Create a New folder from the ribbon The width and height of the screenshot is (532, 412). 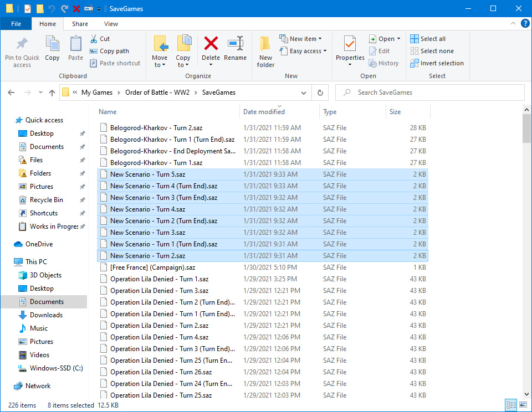coord(265,51)
